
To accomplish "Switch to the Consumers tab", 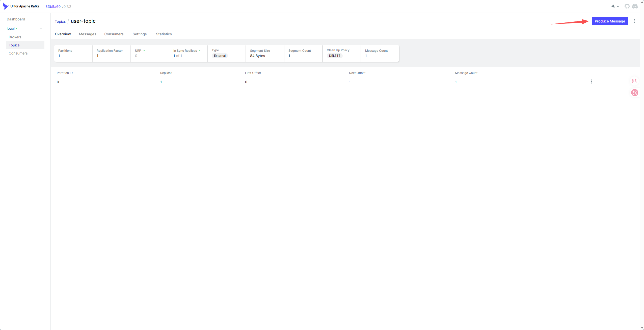I will coord(114,34).
